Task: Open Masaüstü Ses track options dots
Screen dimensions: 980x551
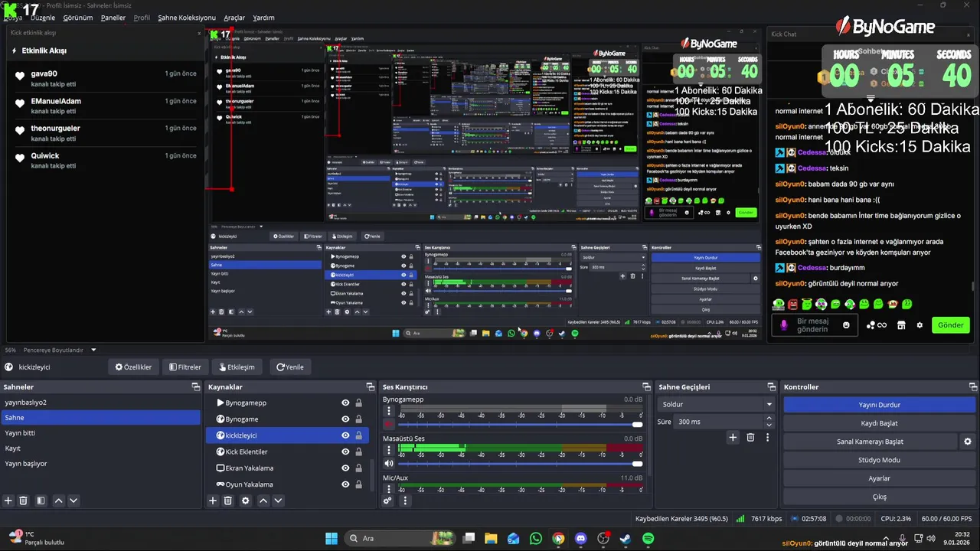Action: (389, 450)
